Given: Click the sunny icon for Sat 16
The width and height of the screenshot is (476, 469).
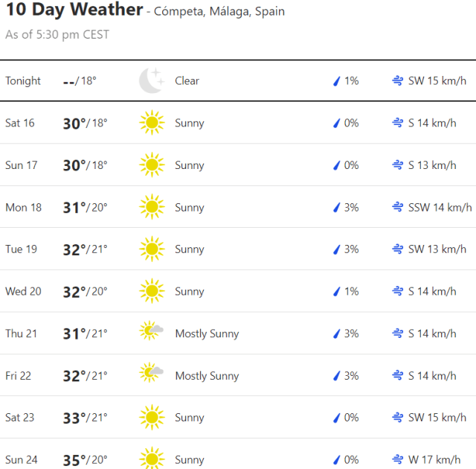Looking at the screenshot, I should (151, 123).
